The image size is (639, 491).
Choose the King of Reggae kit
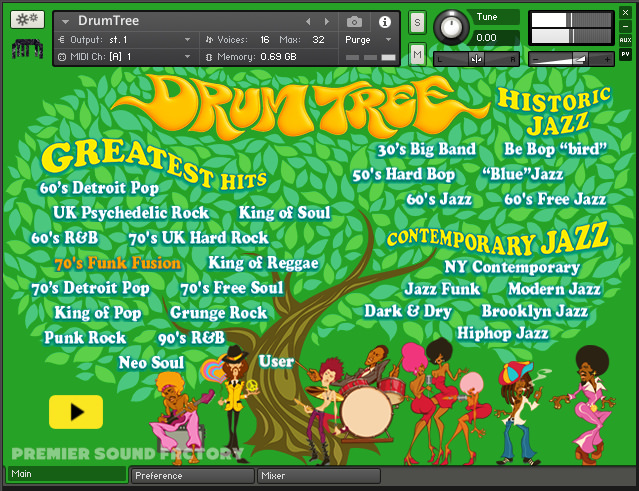tap(263, 263)
